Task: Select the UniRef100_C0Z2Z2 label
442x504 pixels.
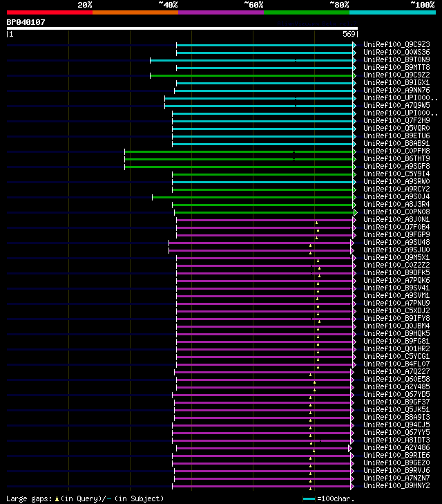Action: [396, 265]
